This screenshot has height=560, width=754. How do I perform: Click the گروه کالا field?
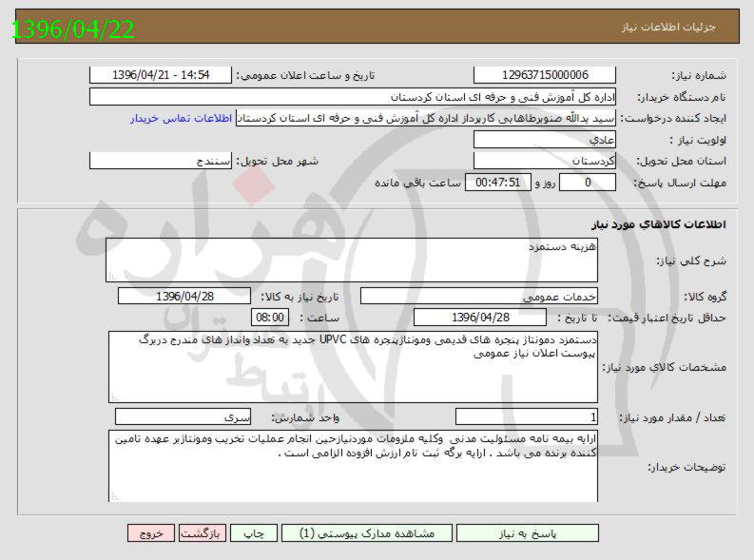(479, 296)
